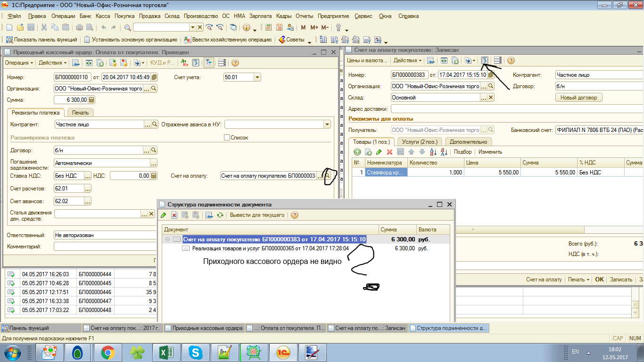Click the Дт/Кт postings icon in cash order toolbar
The image size is (644, 362).
point(184,63)
